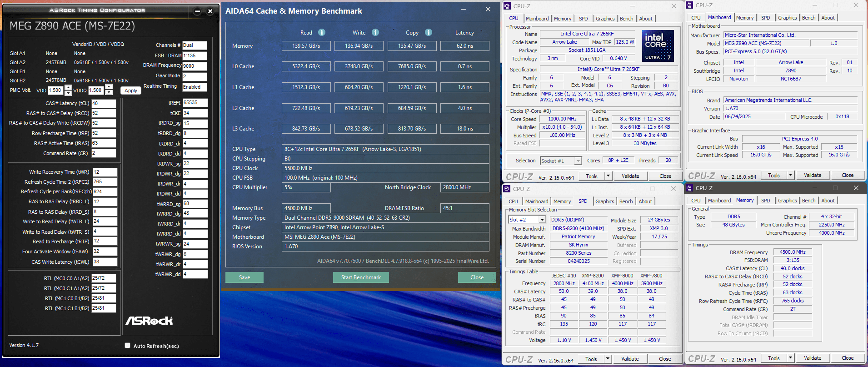This screenshot has width=868, height=367.
Task: Click Tools button in CPU-Z memory timings window
Action: [x=774, y=358]
